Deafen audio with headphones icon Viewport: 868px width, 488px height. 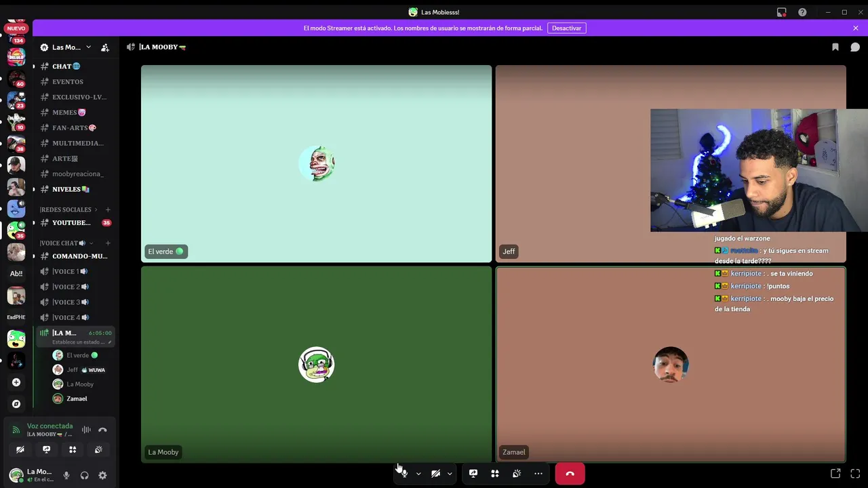point(84,476)
